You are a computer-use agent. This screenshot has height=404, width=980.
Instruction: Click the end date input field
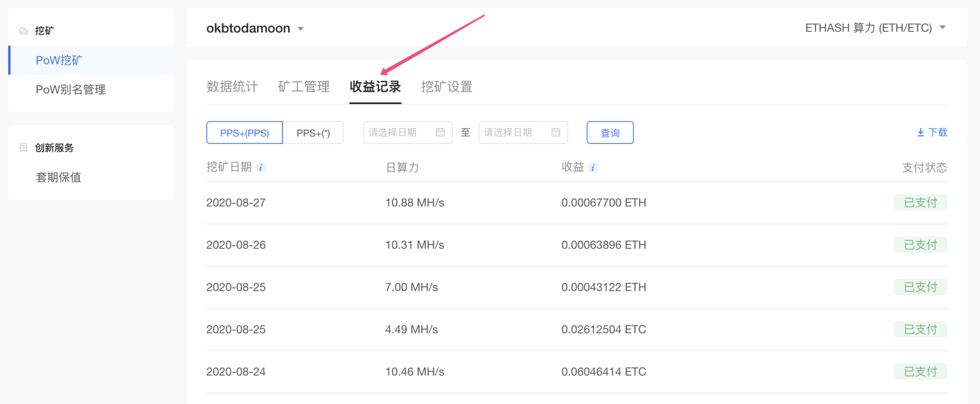(523, 132)
